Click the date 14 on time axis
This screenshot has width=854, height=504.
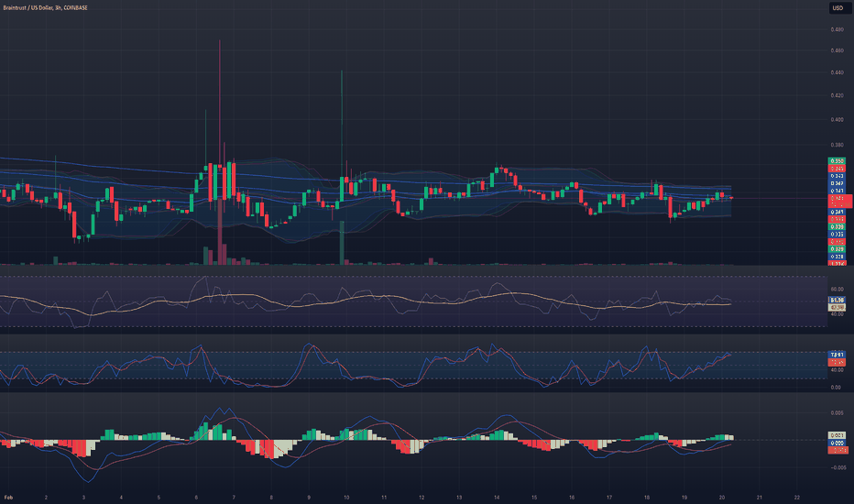click(497, 498)
